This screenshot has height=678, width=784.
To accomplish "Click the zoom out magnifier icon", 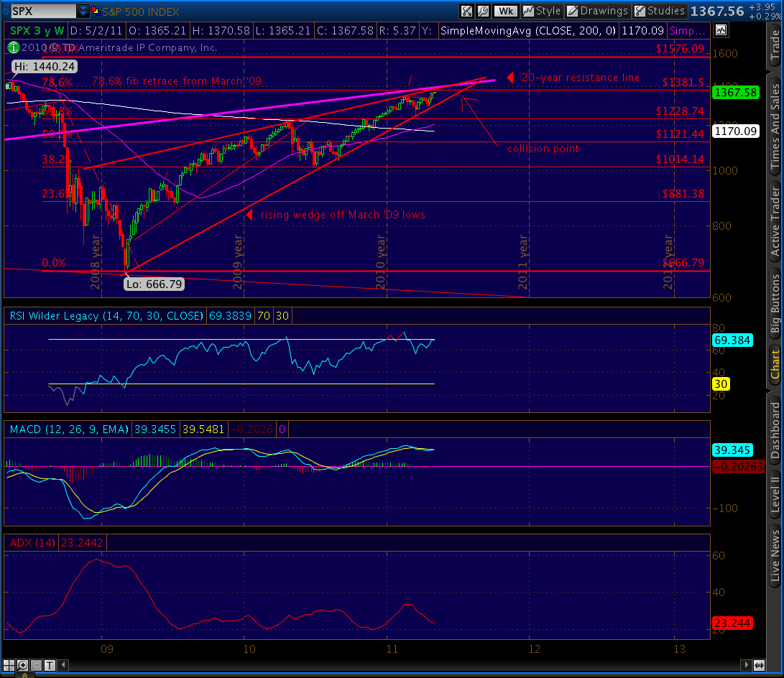I will pyautogui.click(x=36, y=665).
